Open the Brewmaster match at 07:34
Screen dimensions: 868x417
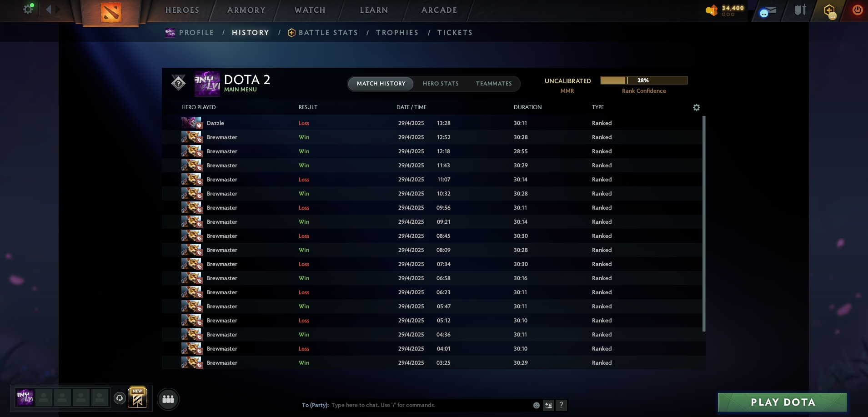(x=432, y=264)
